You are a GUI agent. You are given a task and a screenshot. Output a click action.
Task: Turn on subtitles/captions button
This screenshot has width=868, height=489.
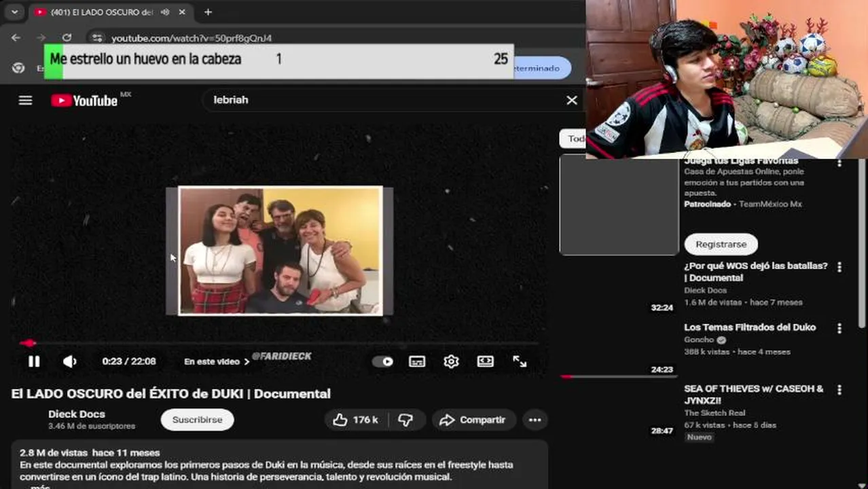click(417, 361)
